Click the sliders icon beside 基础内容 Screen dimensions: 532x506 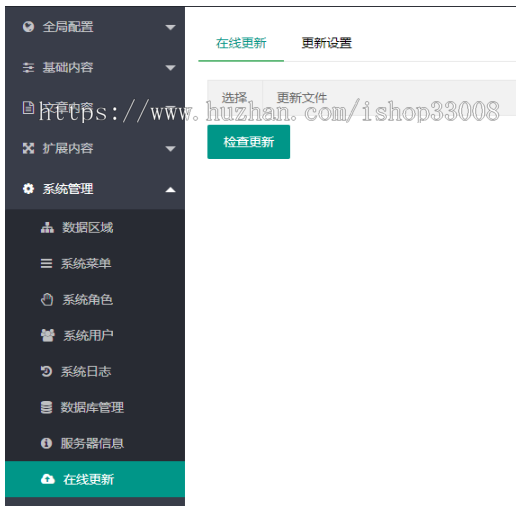[x=28, y=68]
